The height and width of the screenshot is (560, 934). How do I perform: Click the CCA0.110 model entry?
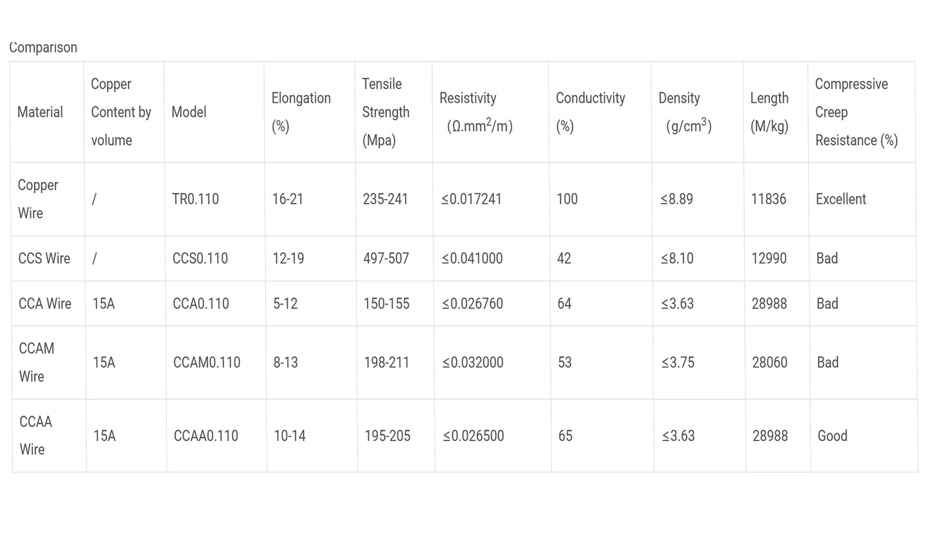coord(201,304)
